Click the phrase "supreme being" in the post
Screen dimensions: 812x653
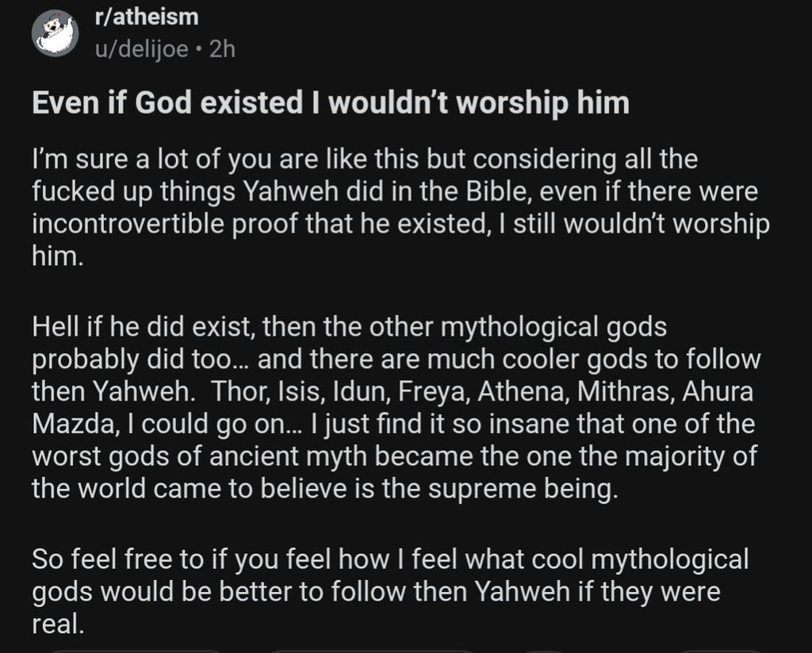522,489
